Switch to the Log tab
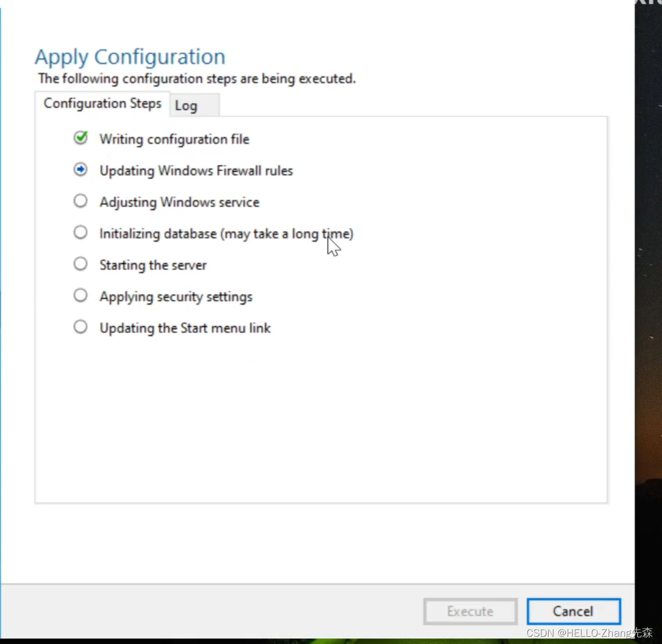 point(194,105)
